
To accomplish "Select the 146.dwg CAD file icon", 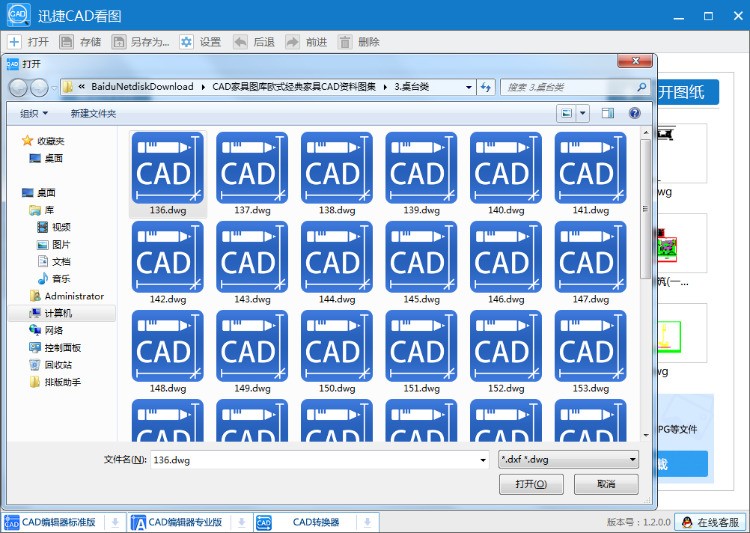I will coord(506,257).
